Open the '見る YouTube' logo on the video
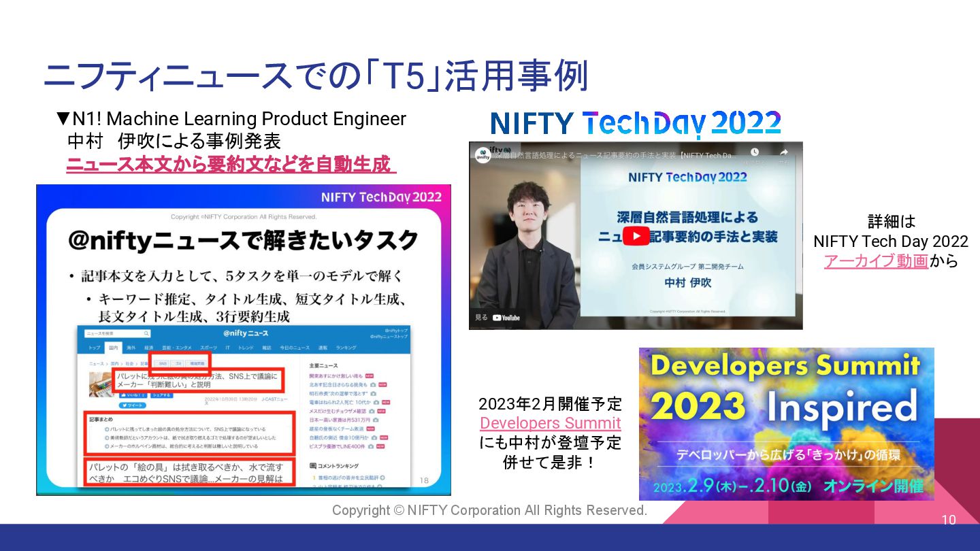The image size is (980, 551). pos(497,318)
